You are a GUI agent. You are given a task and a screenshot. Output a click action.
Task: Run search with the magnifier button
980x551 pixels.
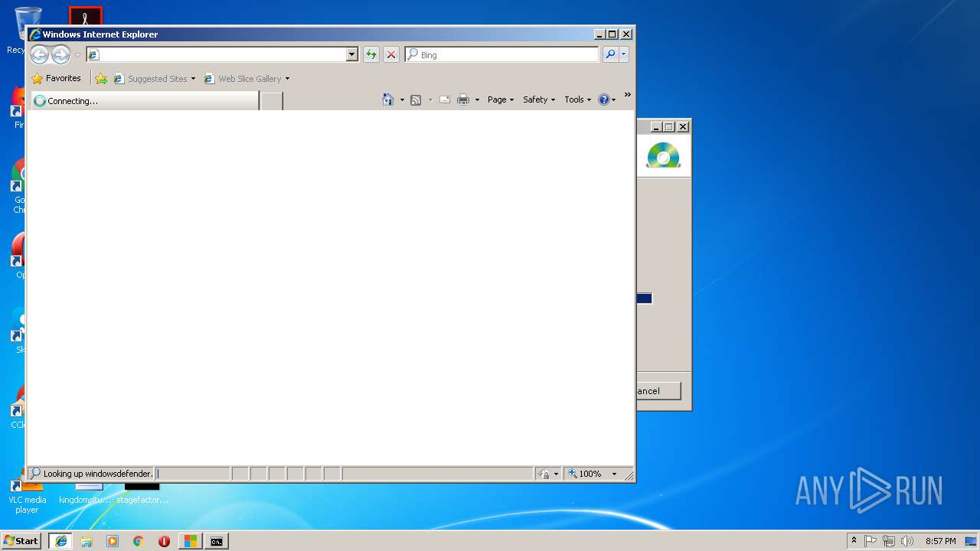tap(610, 54)
